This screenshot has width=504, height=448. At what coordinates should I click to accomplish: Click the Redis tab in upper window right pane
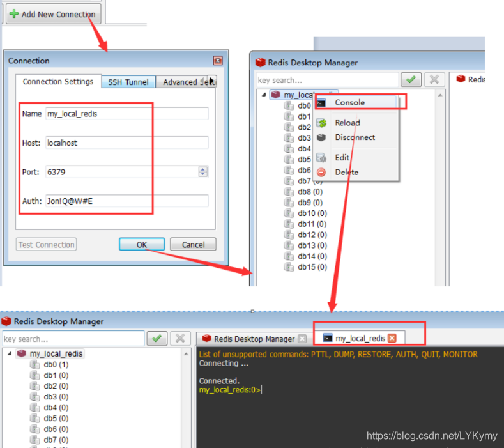[x=470, y=79]
